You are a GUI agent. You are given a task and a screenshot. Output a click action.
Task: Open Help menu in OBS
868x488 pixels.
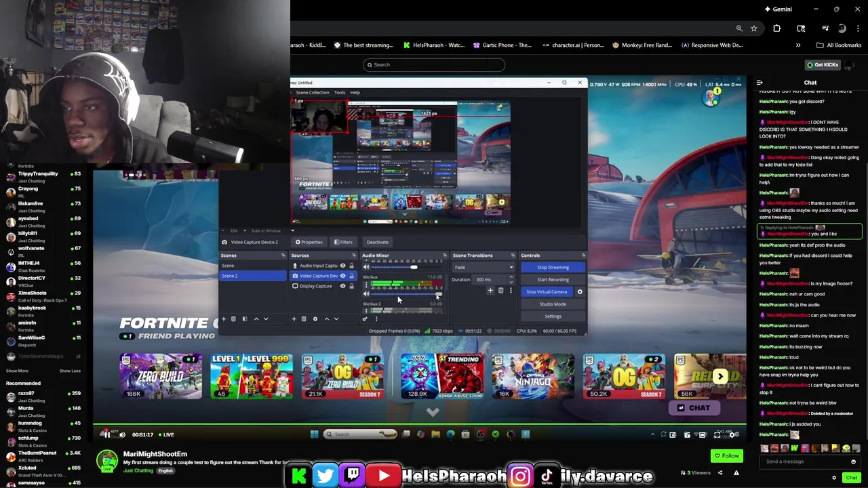[x=355, y=92]
